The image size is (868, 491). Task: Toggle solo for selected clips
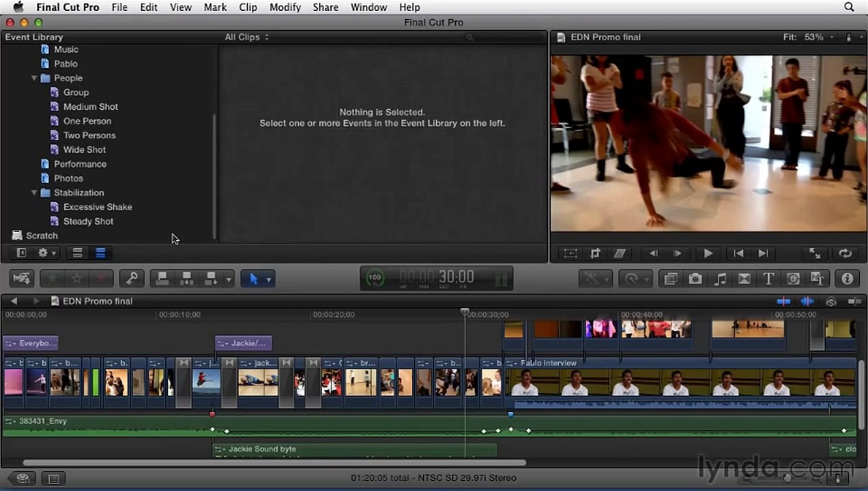pos(831,301)
